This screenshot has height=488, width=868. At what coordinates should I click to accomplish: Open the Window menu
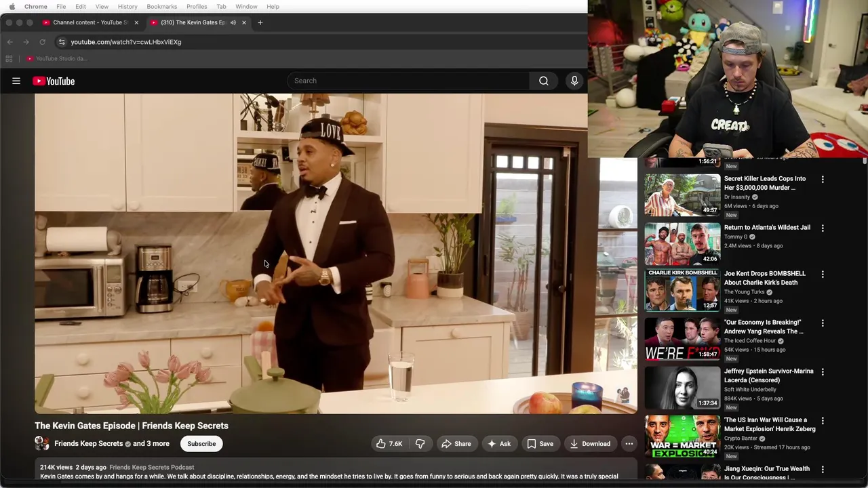(246, 7)
